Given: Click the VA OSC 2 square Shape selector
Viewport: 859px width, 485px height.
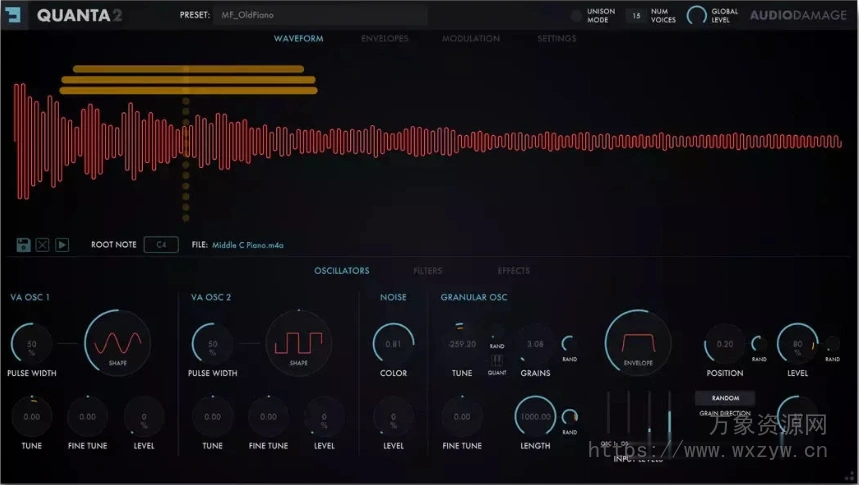Looking at the screenshot, I should 299,343.
